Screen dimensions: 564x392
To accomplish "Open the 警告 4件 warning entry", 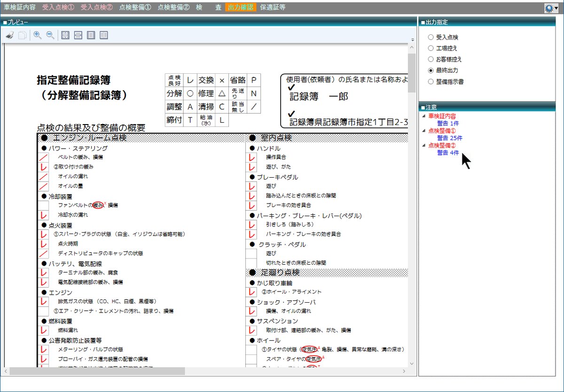I will tap(448, 153).
